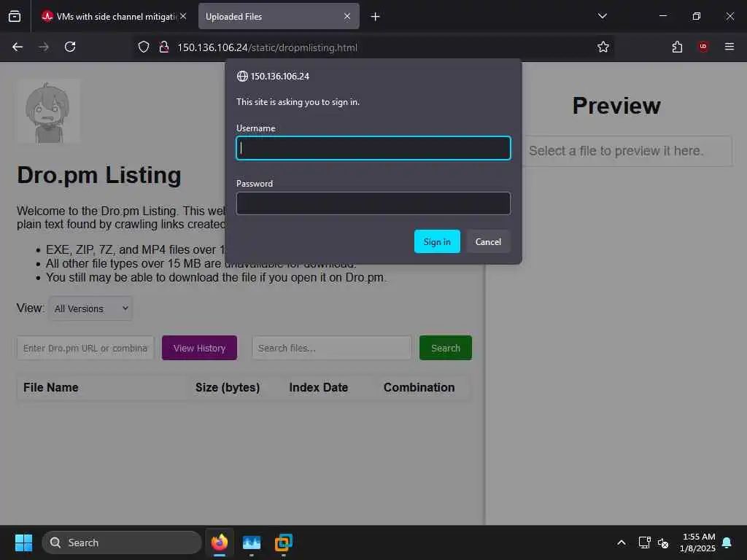Click the Preview heading
The image size is (747, 560).
click(x=616, y=106)
